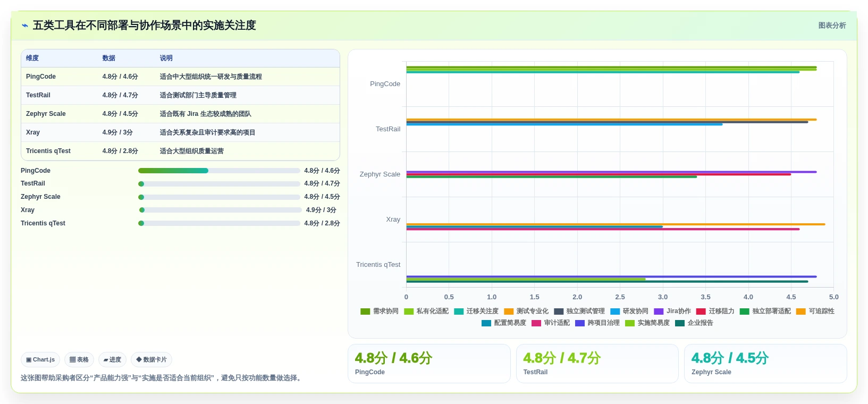
Task: Click the Chart.js tag
Action: click(x=40, y=360)
